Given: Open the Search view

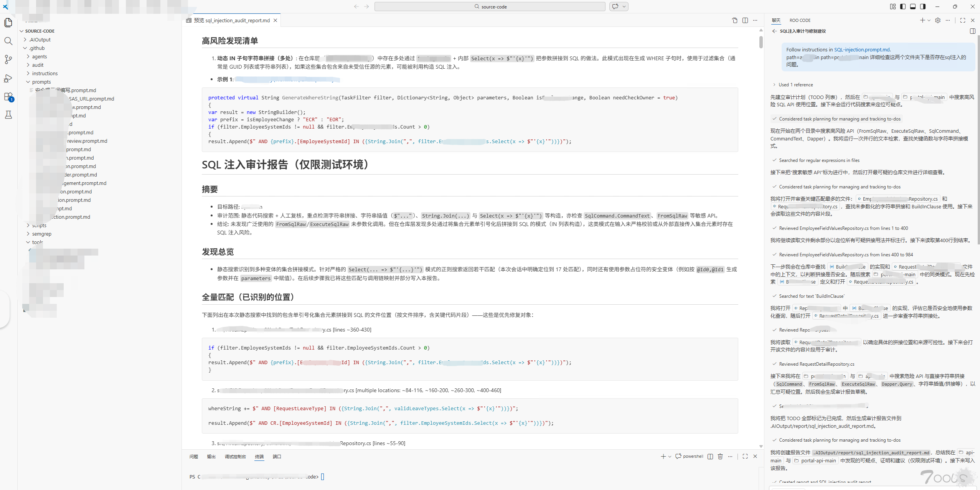Looking at the screenshot, I should (8, 41).
